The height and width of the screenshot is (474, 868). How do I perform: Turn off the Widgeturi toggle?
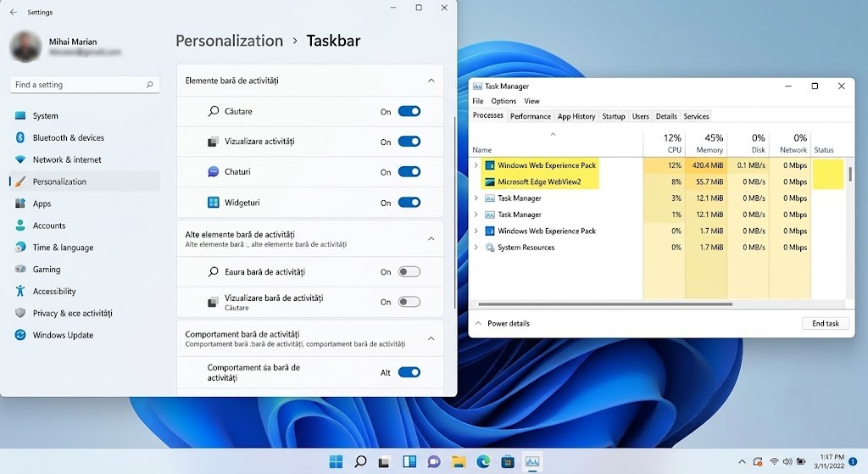(409, 203)
